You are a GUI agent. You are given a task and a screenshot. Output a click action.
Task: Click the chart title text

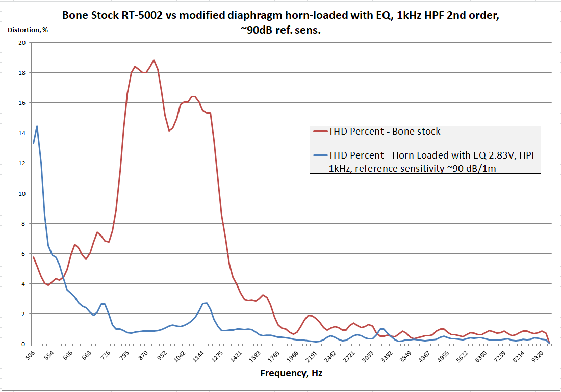(280, 22)
